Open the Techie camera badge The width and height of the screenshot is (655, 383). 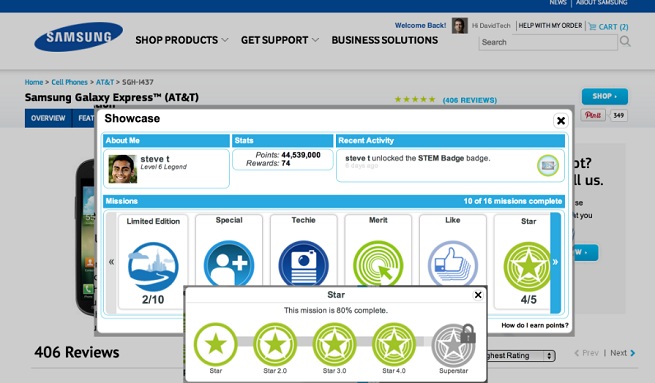(303, 264)
